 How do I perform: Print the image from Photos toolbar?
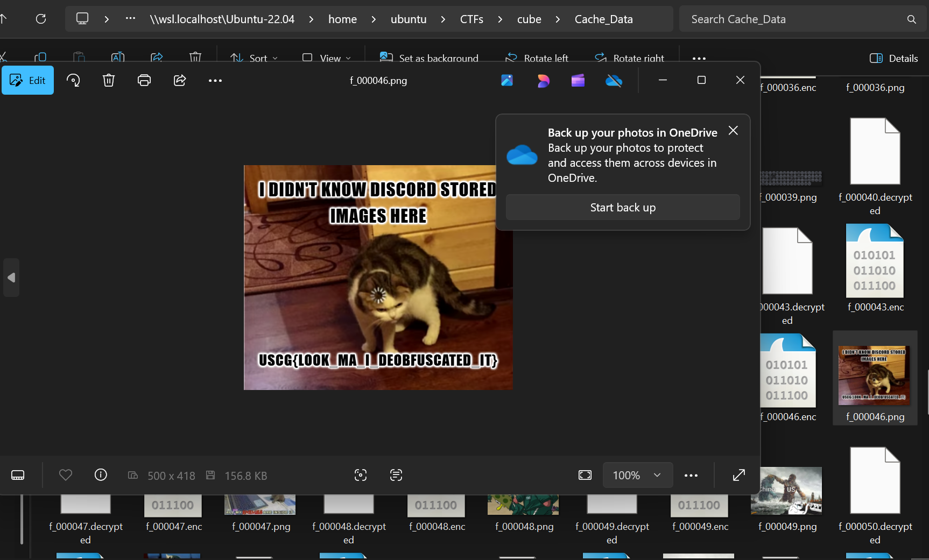click(144, 80)
